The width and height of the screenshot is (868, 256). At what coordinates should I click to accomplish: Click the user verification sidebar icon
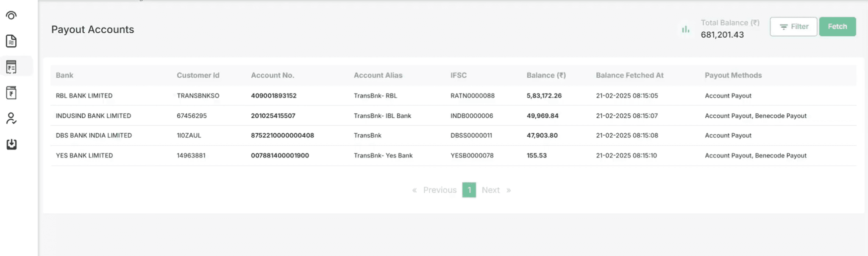coord(11,118)
